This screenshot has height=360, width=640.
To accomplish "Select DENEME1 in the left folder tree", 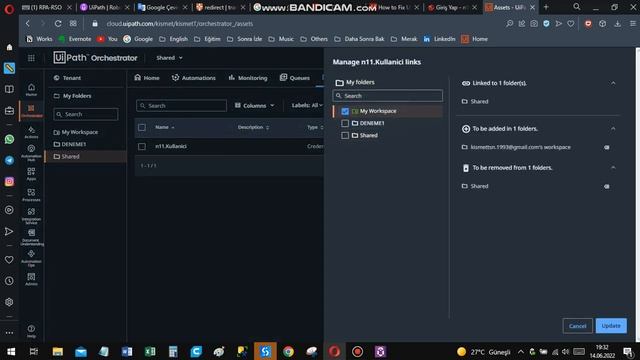I will [70, 144].
